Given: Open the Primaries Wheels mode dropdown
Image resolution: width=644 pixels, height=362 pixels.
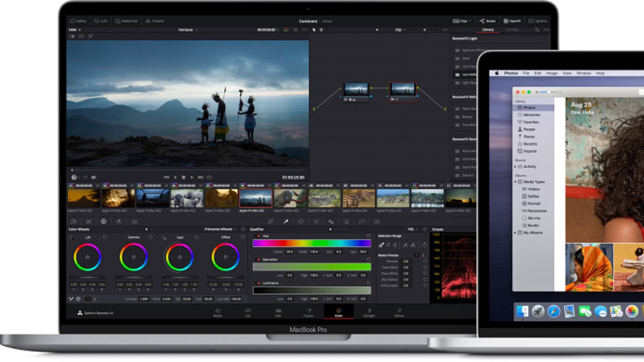Looking at the screenshot, I should point(220,229).
